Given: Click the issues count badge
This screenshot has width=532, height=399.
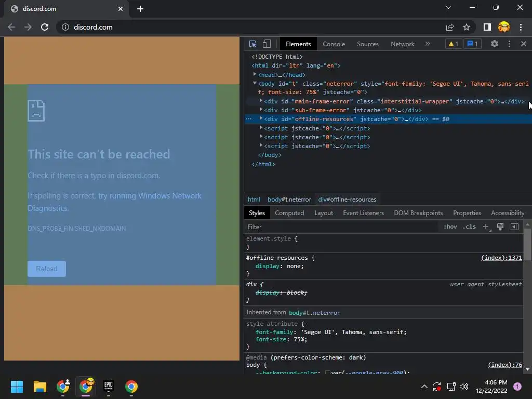Looking at the screenshot, I should click(473, 44).
